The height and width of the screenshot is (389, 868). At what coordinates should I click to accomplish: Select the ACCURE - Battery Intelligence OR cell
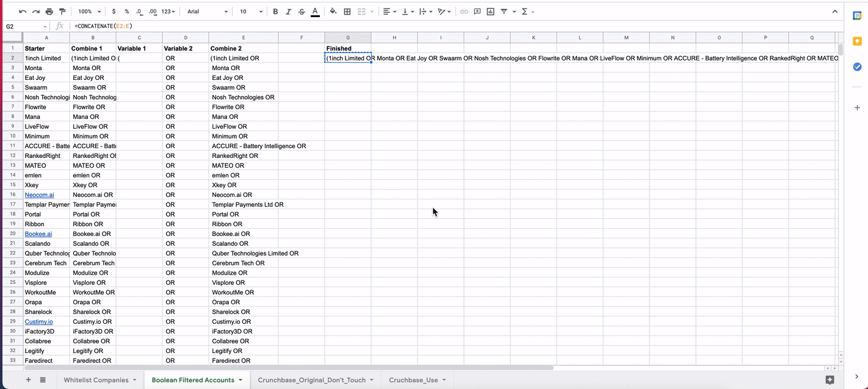pos(244,146)
